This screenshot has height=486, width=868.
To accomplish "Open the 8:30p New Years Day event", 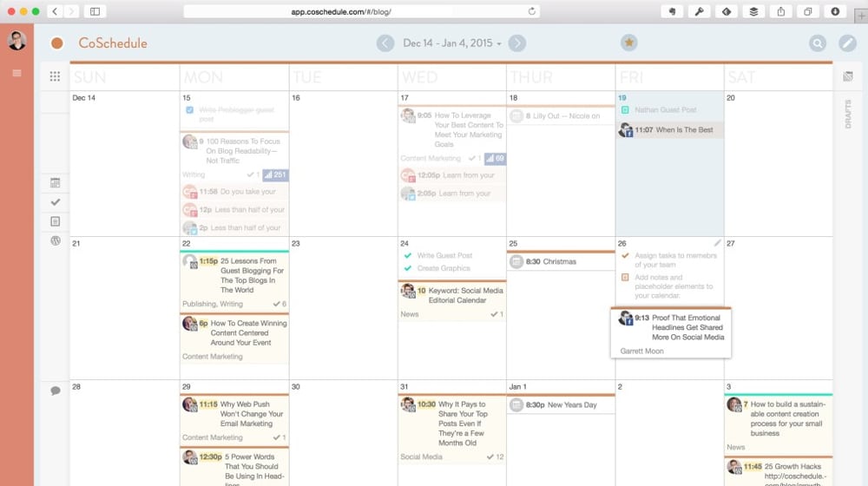I will point(560,404).
